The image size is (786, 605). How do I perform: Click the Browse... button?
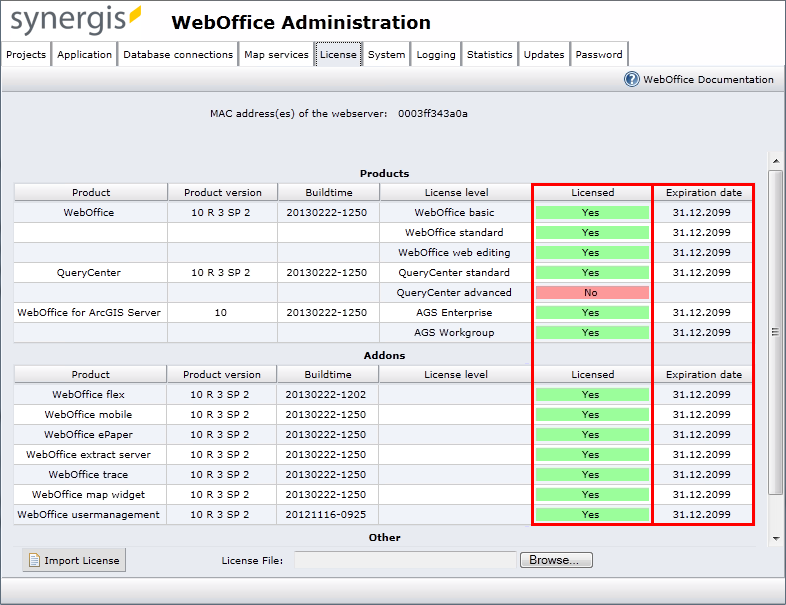click(x=556, y=560)
